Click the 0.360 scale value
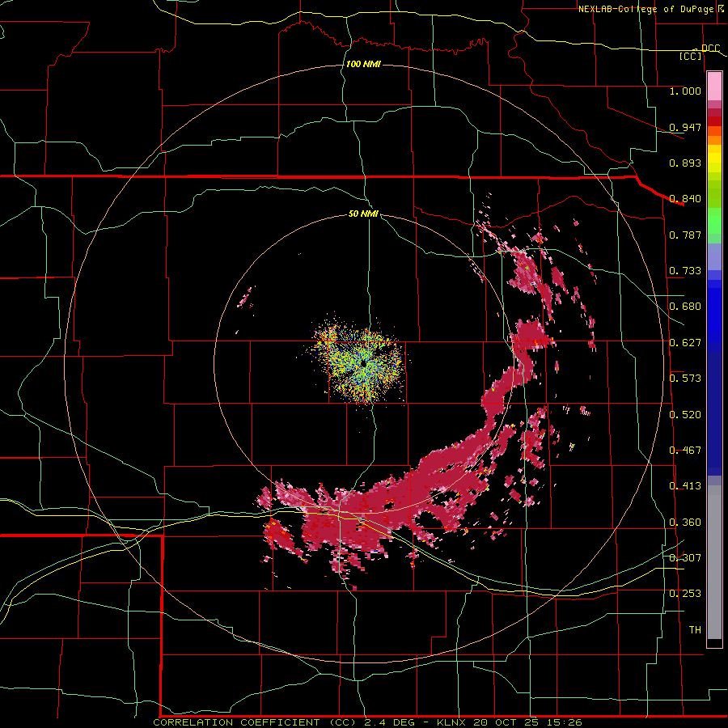 point(685,522)
